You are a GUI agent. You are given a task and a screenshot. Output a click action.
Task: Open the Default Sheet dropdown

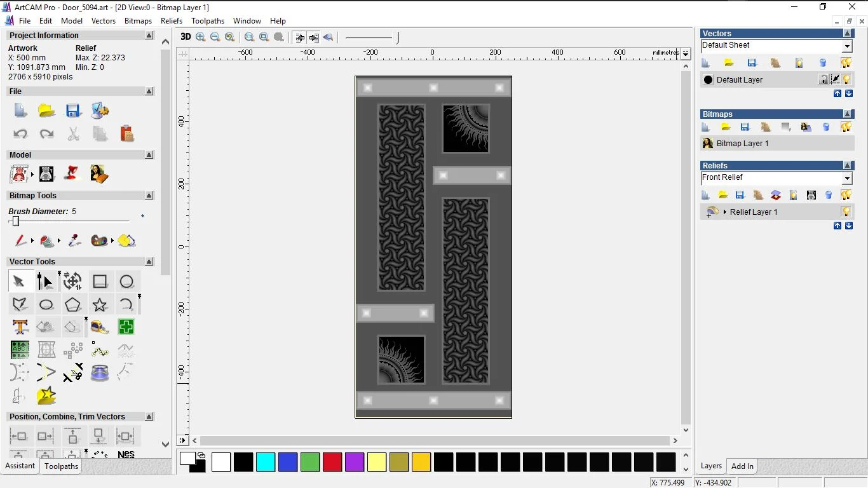[848, 45]
